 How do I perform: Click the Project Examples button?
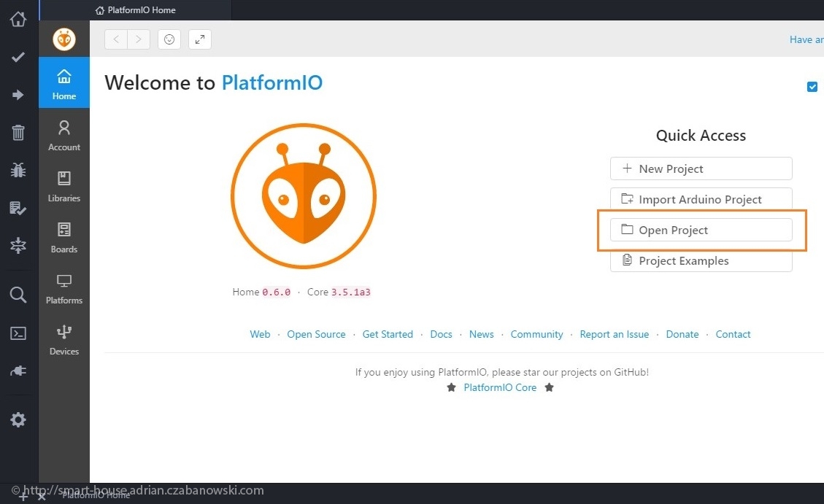click(x=701, y=261)
